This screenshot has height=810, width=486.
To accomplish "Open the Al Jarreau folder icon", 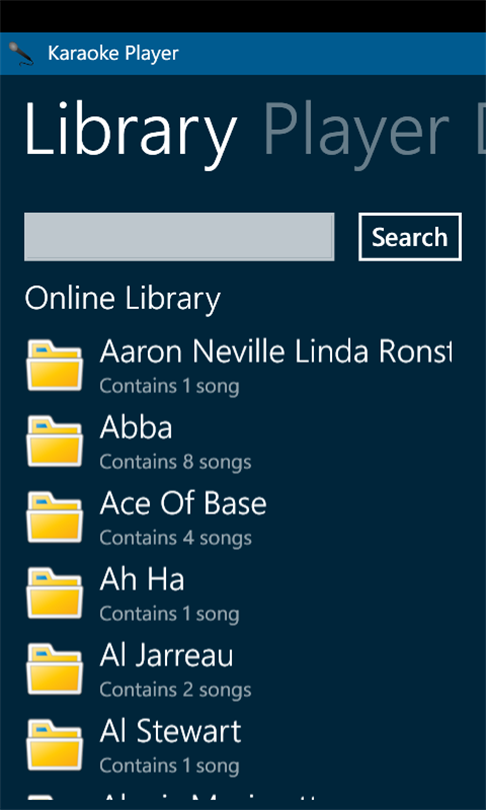I will tap(54, 669).
